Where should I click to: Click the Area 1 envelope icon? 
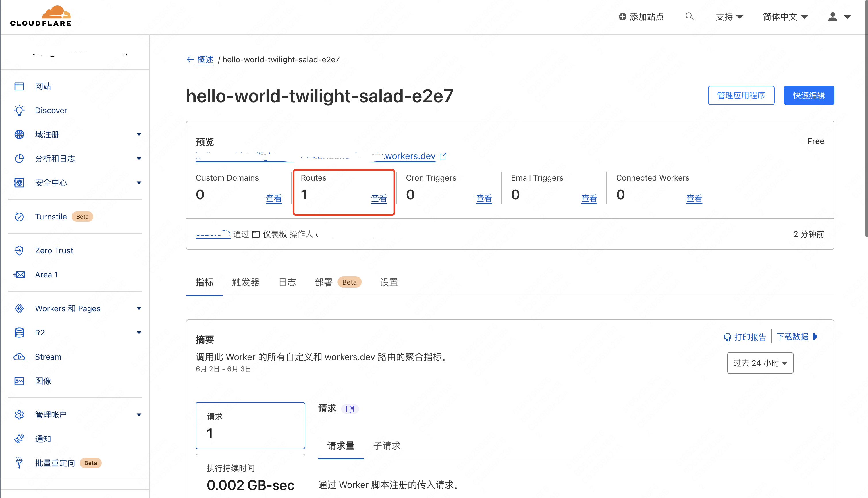click(19, 275)
